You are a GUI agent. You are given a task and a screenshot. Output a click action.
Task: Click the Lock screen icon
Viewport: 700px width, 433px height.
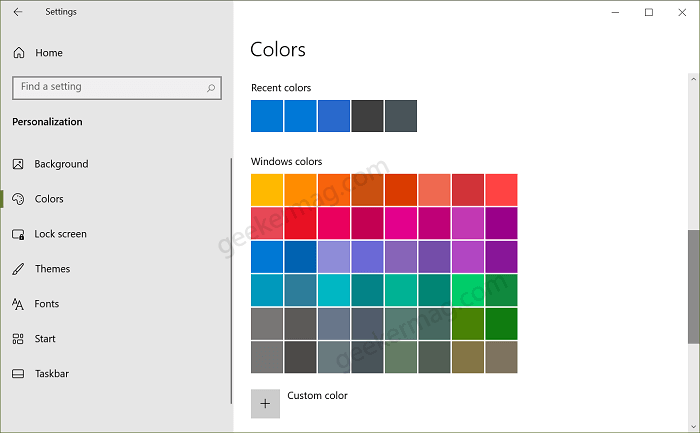click(x=18, y=234)
